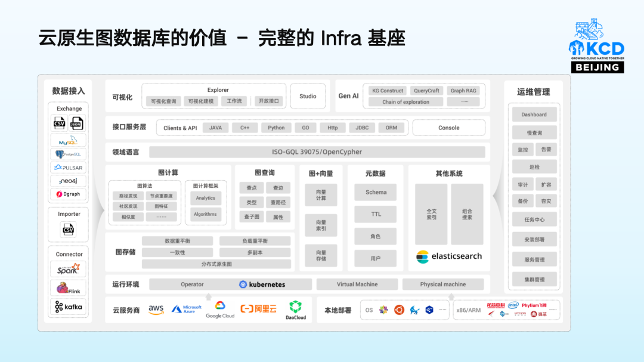Click the 节点重要度 tag

[x=162, y=196]
